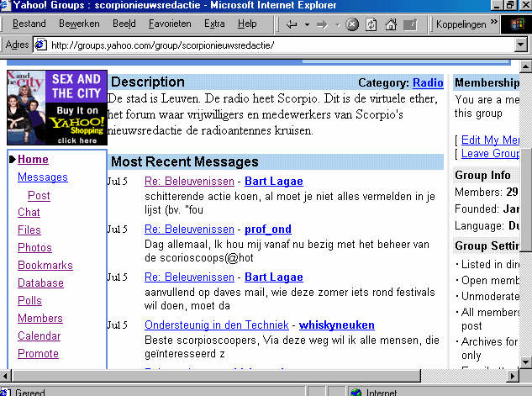532x396 pixels.
Task: Open the Calendar sidebar link
Action: [x=39, y=336]
